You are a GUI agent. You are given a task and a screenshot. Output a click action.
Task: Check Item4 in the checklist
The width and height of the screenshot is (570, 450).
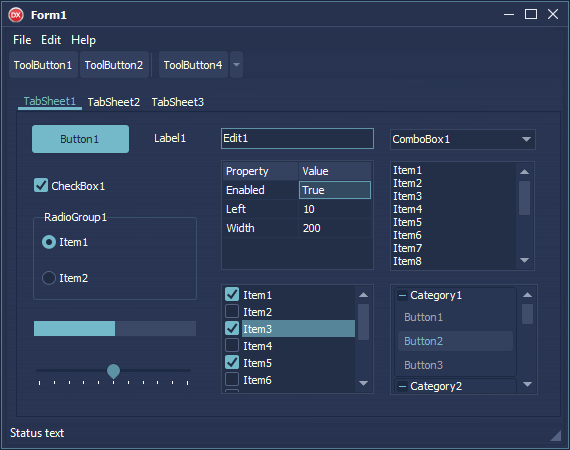232,345
